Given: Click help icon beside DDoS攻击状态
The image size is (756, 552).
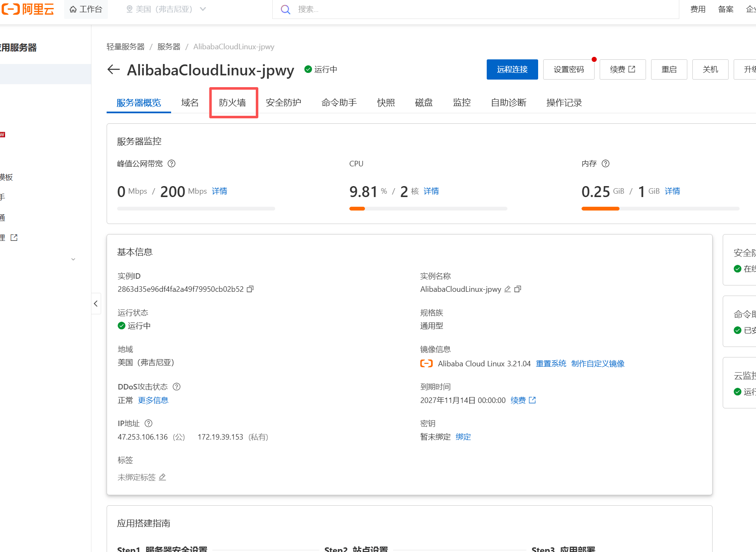Looking at the screenshot, I should pos(177,387).
